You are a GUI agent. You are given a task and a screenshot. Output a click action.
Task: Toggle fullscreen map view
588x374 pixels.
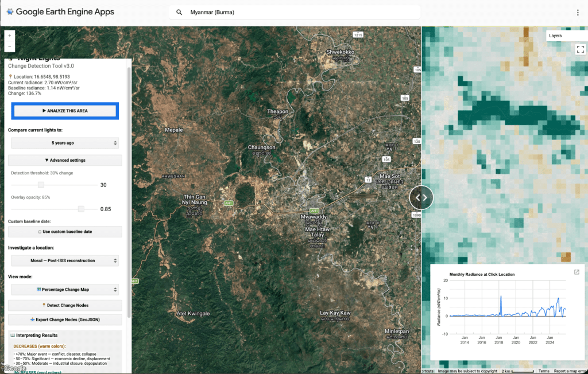click(x=581, y=49)
